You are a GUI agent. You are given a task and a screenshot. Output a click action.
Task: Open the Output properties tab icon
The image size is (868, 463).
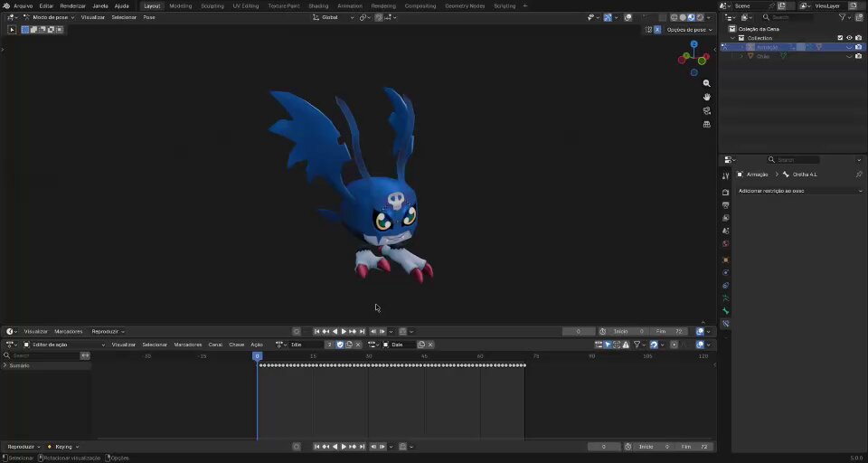pyautogui.click(x=726, y=205)
